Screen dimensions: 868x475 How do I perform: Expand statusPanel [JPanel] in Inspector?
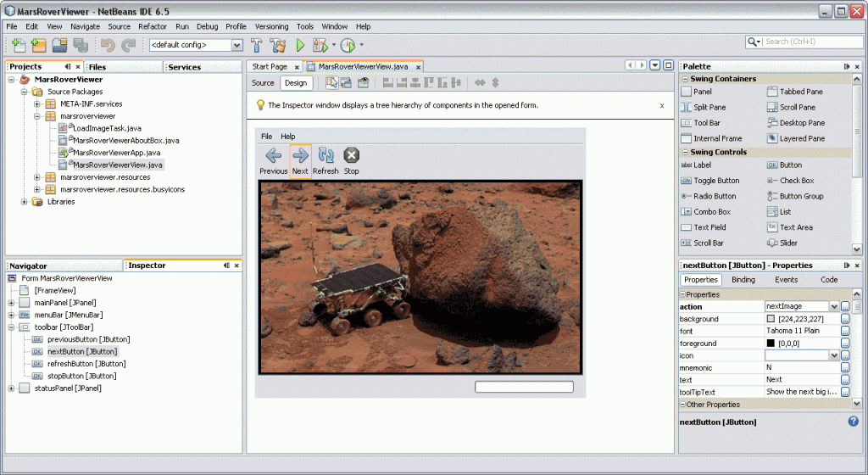(11, 388)
